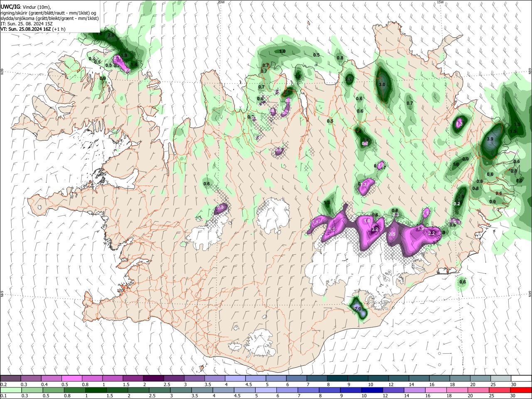Click the 'slydda/snjókoma (grátt/bleikt/grænt' description line
This screenshot has height=399, width=532.
[49, 18]
